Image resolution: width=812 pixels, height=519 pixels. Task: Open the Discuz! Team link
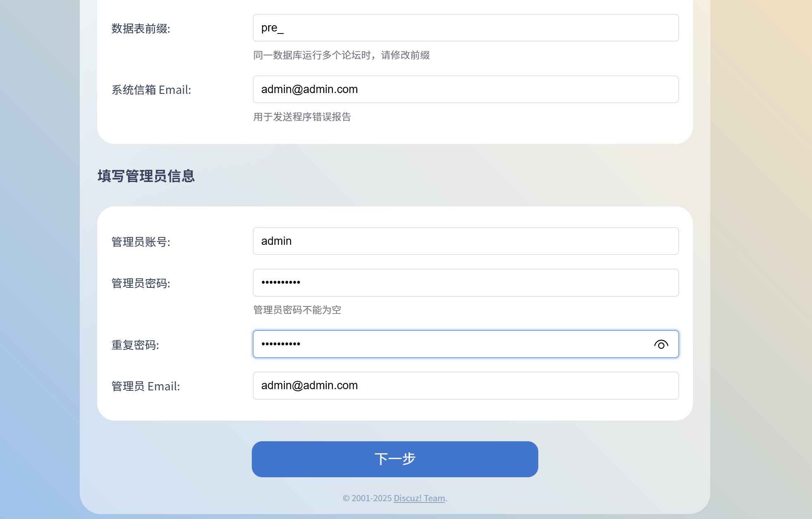coord(419,498)
